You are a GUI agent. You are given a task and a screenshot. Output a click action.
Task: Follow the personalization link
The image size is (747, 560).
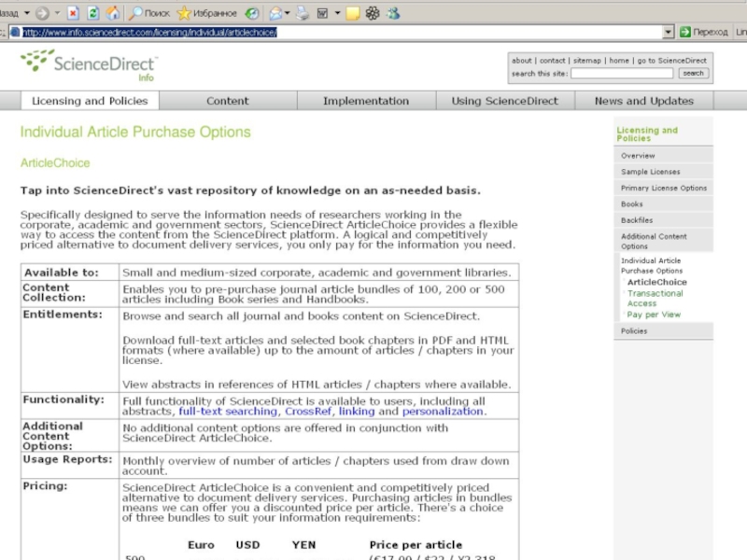pos(443,412)
